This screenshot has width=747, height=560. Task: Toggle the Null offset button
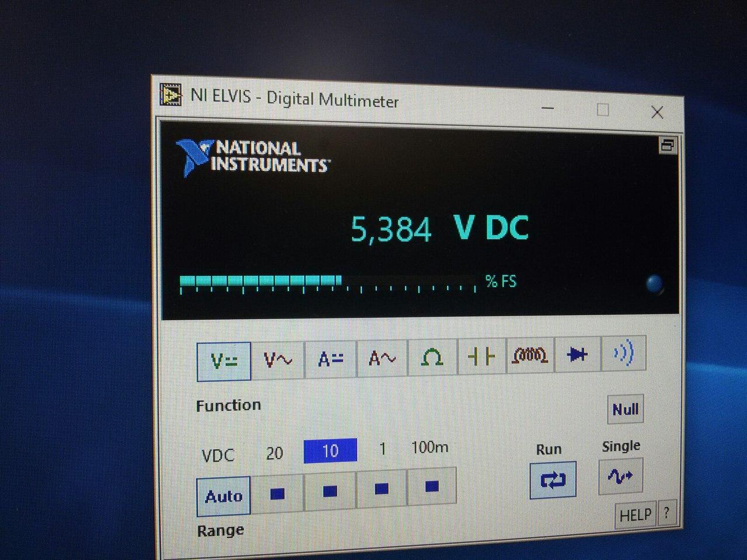pyautogui.click(x=625, y=409)
